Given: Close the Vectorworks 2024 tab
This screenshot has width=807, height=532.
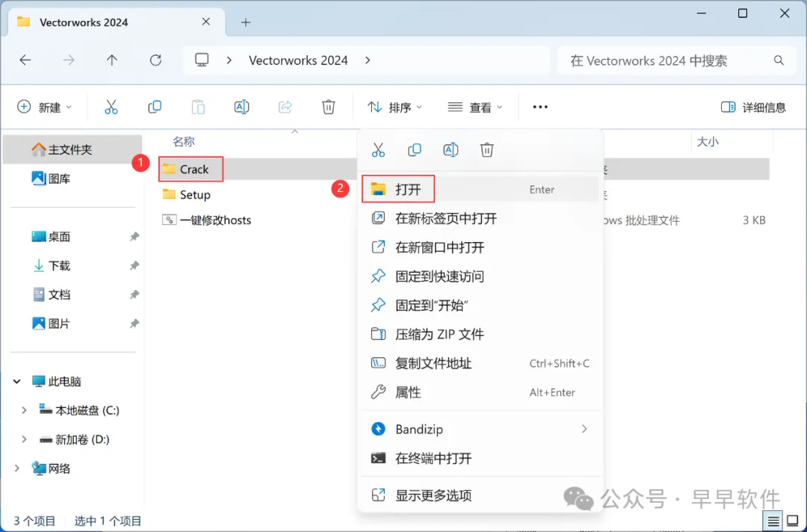Looking at the screenshot, I should pyautogui.click(x=206, y=22).
